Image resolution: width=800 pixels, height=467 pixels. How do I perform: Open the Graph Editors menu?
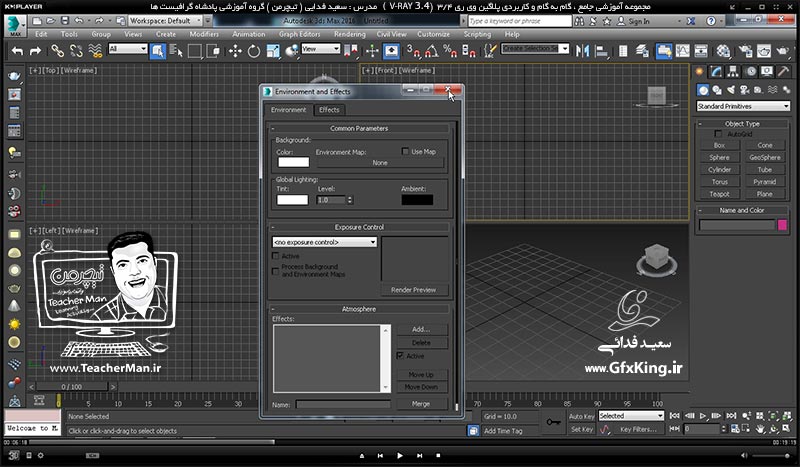[299, 34]
